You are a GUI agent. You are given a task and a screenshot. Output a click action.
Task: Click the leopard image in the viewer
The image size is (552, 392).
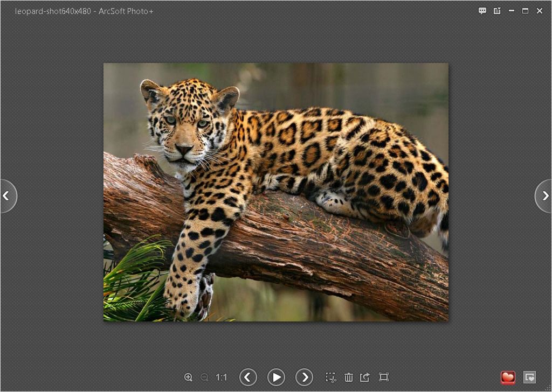pos(275,192)
